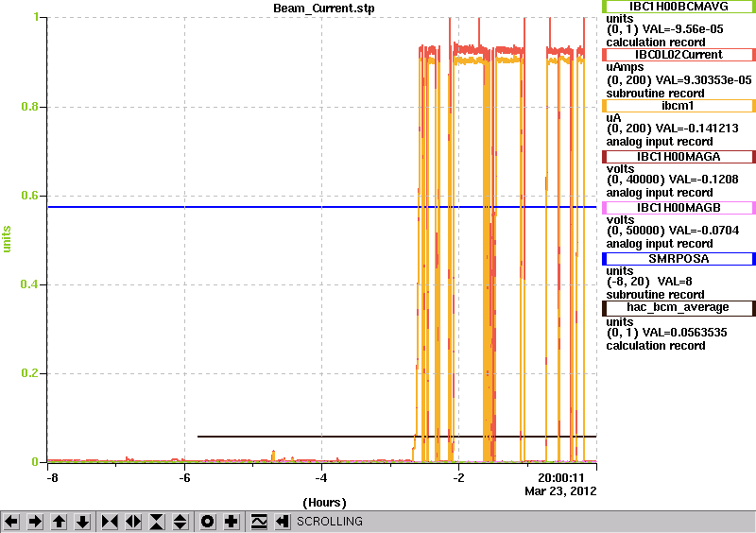Click the left-arrow-with-bar icon beside SCROLLING

[x=282, y=522]
